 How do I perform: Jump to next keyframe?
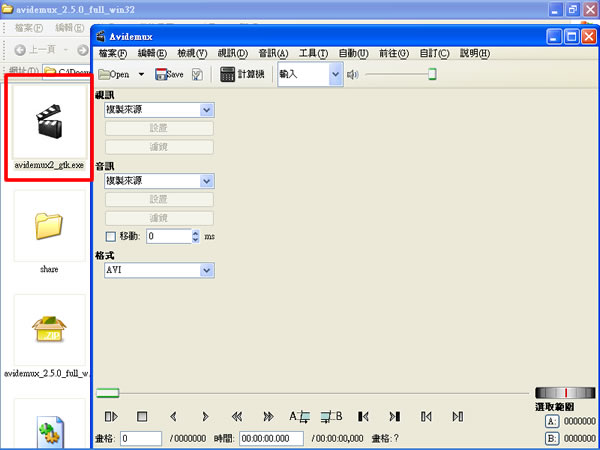point(268,416)
